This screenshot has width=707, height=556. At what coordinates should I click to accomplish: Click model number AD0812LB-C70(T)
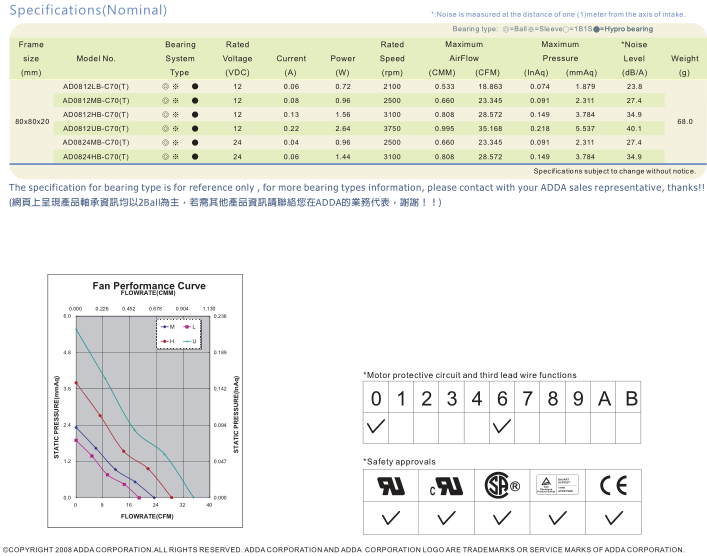96,87
